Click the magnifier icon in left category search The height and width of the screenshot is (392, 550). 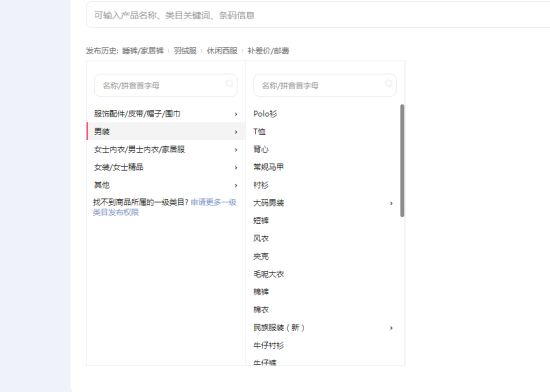click(229, 83)
